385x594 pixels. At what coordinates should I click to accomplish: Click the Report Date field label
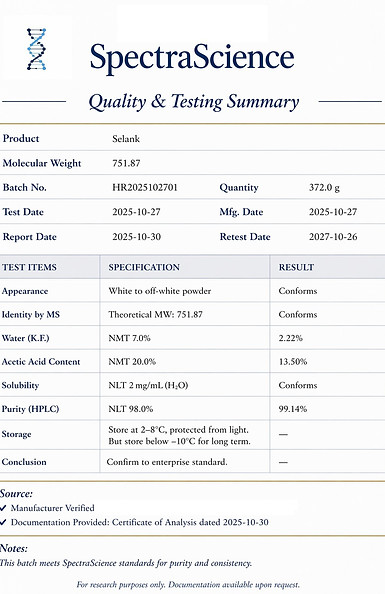click(x=30, y=237)
